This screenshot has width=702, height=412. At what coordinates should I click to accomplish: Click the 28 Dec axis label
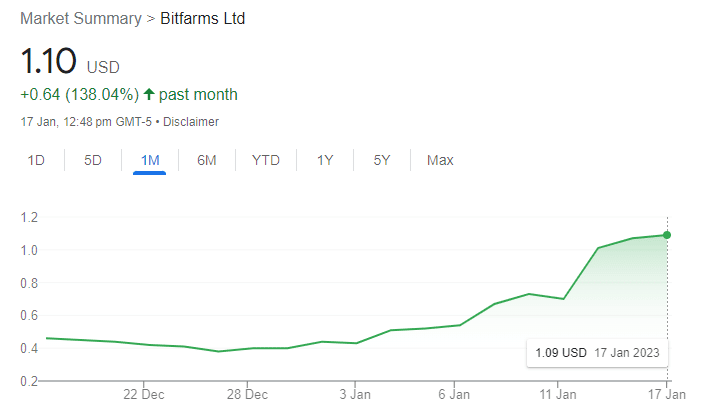(247, 395)
